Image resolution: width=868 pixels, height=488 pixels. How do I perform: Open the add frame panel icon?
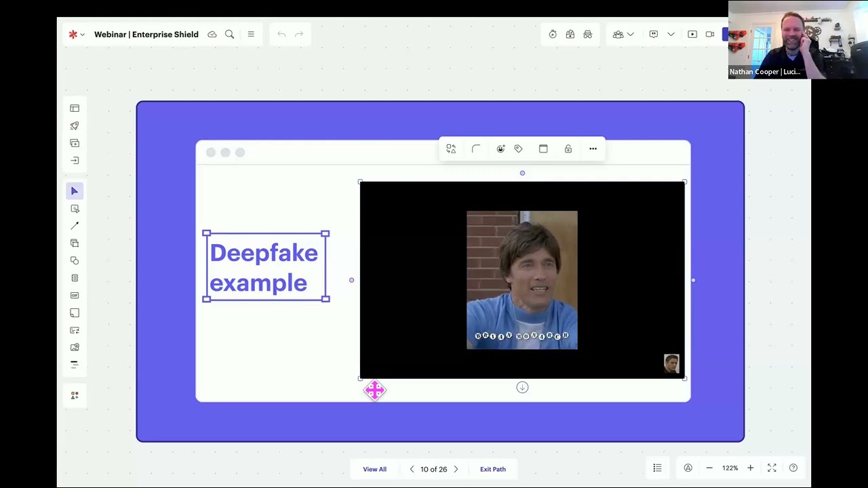(x=75, y=143)
